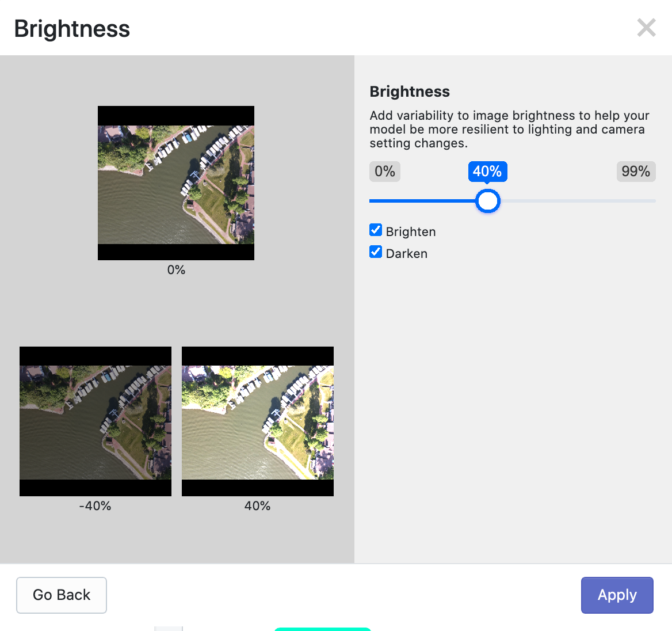Click the Brightness dialog title
Image resolution: width=672 pixels, height=631 pixels.
pos(72,28)
